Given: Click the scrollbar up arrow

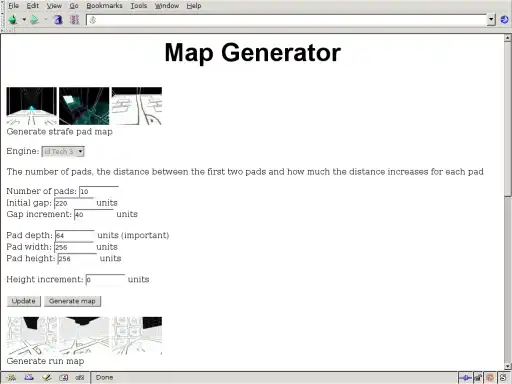Looking at the screenshot, I should tap(508, 38).
